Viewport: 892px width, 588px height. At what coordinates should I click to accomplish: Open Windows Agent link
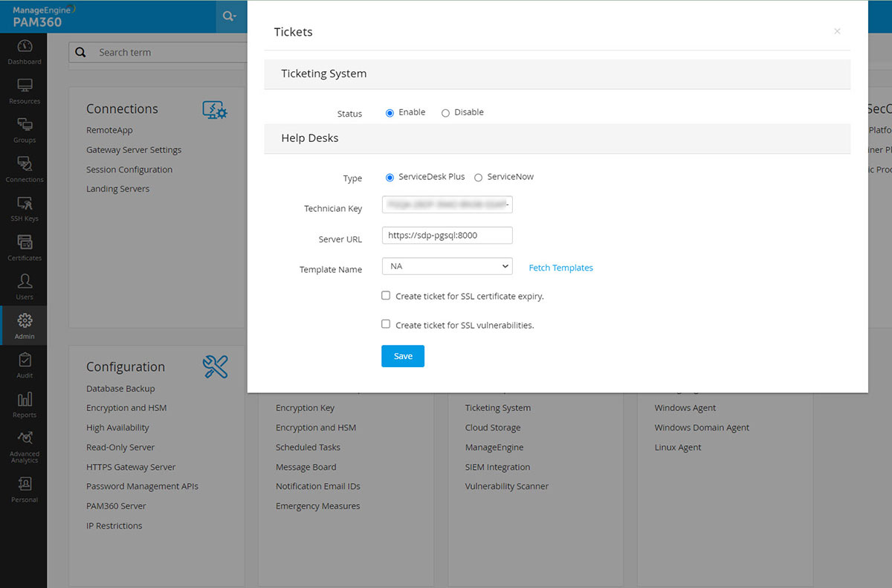click(685, 408)
